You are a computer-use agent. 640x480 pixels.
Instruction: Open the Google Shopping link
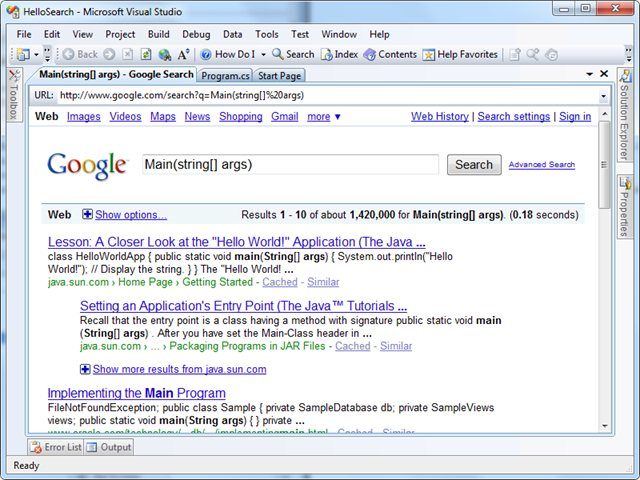[241, 117]
